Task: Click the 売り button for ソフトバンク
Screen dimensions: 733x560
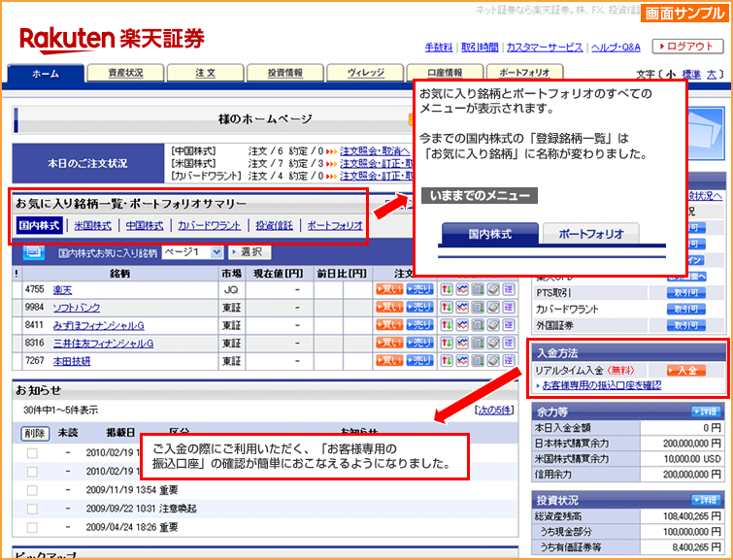Action: [x=419, y=308]
